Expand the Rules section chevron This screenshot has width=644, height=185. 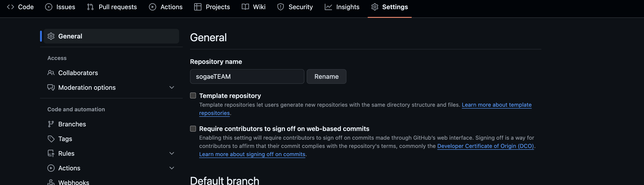click(172, 153)
